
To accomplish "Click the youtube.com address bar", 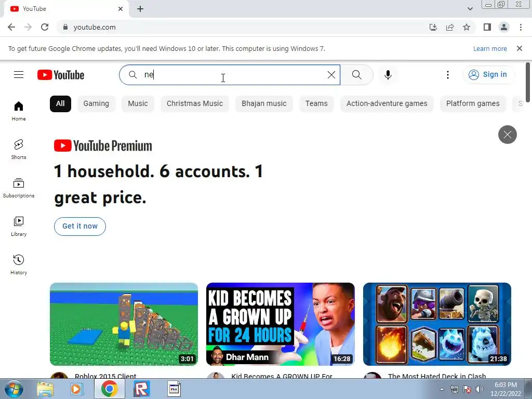I will [237, 27].
